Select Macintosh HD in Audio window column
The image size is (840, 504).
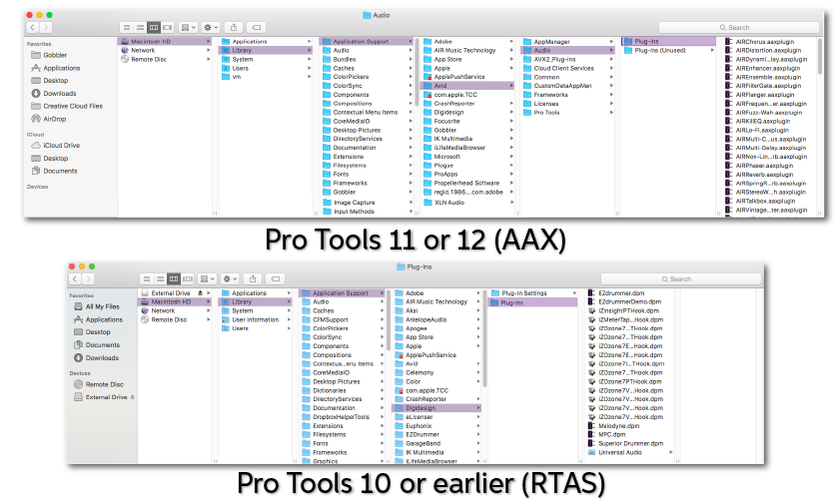[165, 41]
